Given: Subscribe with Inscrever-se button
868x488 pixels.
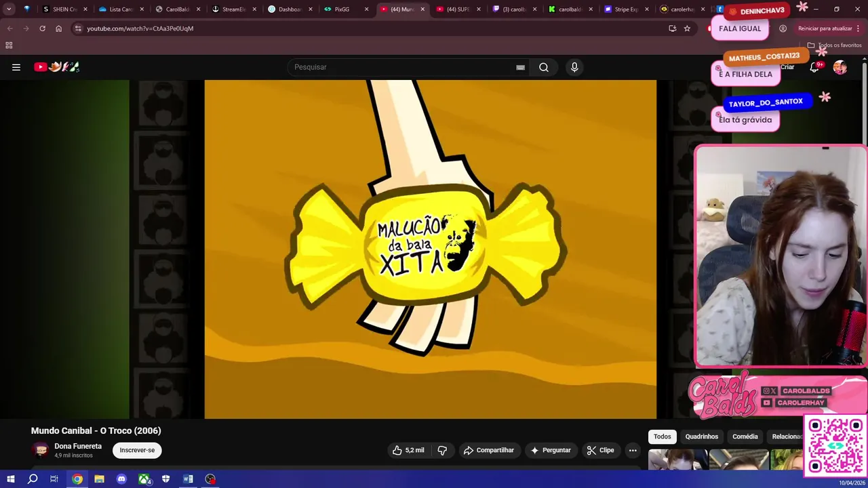Looking at the screenshot, I should [x=137, y=450].
